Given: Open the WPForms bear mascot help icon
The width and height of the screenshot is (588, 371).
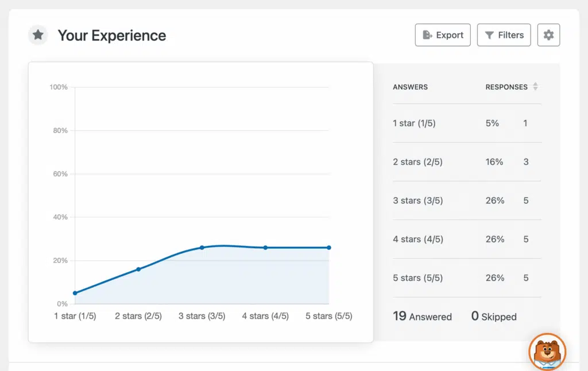Looking at the screenshot, I should pos(547,352).
